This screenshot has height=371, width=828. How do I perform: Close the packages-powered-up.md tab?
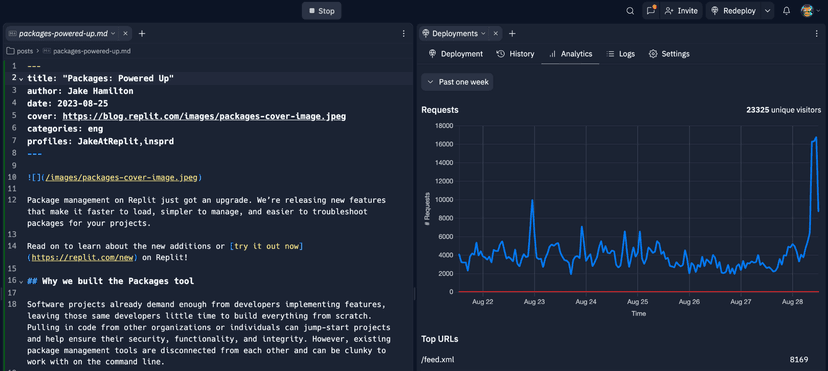125,33
